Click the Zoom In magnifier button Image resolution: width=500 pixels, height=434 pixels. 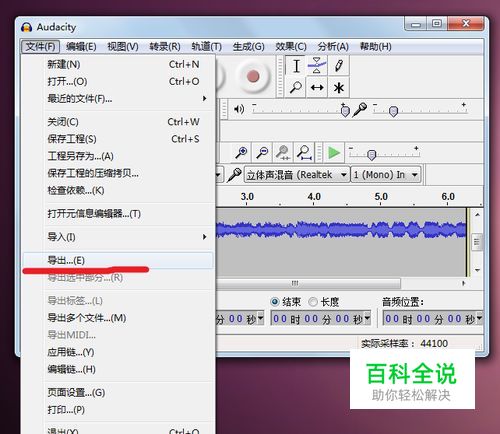[241, 152]
